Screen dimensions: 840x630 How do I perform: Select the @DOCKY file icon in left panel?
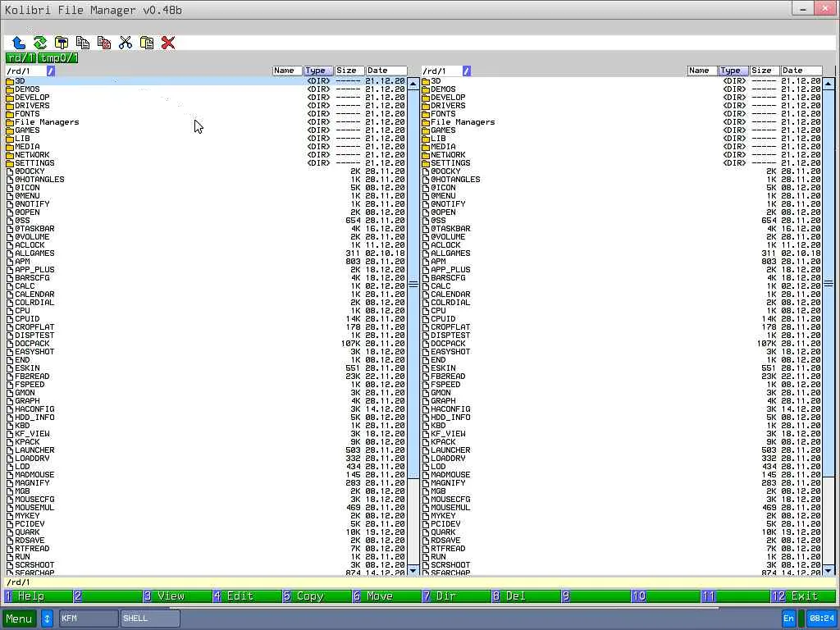[x=10, y=171]
